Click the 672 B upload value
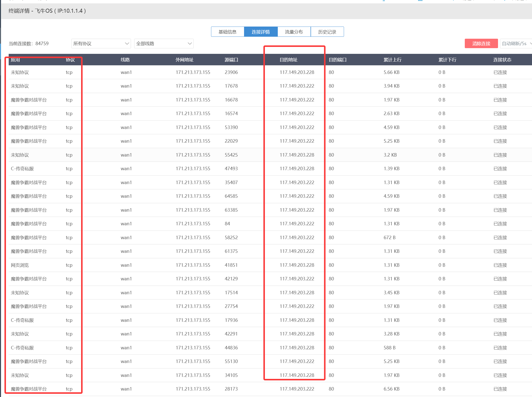 tap(389, 238)
